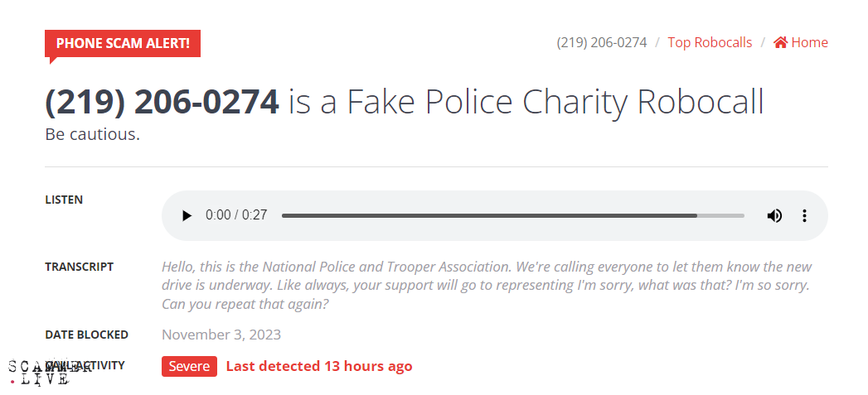This screenshot has width=868, height=395.
Task: Click the November 3, 2023 date
Action: click(x=221, y=335)
